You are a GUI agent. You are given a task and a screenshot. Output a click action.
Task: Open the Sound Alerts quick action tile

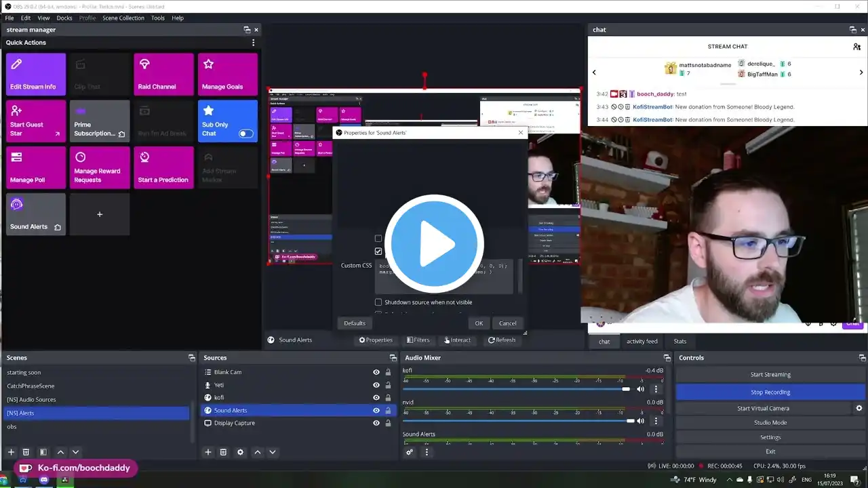36,214
